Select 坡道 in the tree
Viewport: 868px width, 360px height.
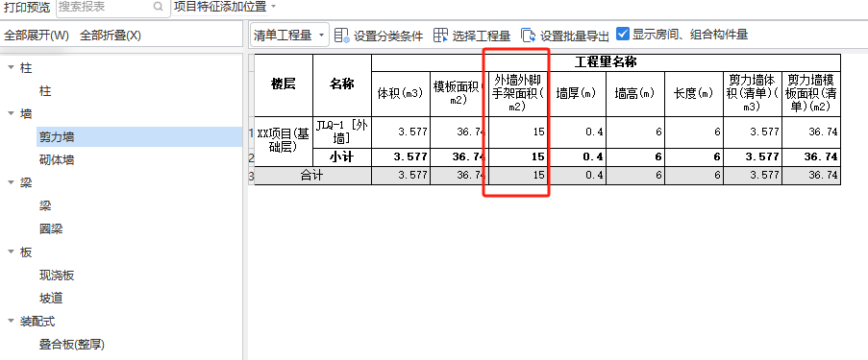tap(51, 298)
